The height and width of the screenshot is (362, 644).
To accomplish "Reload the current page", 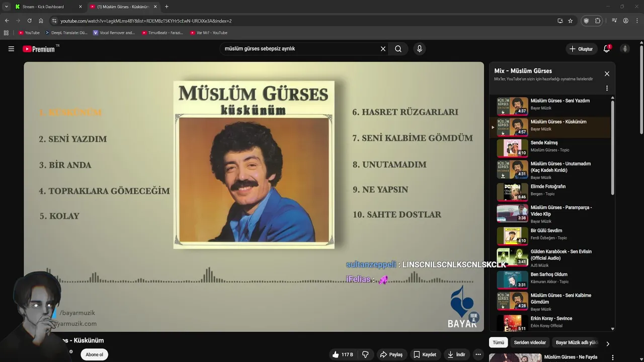I will 29,21.
